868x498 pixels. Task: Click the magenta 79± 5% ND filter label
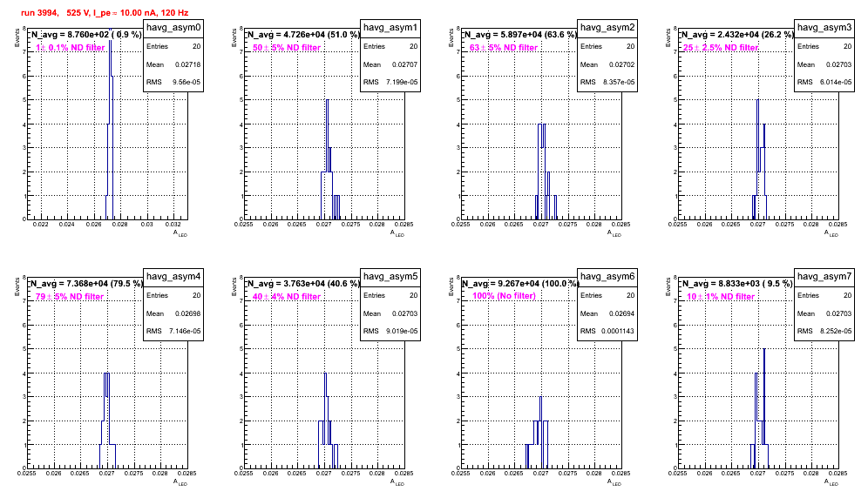70,297
